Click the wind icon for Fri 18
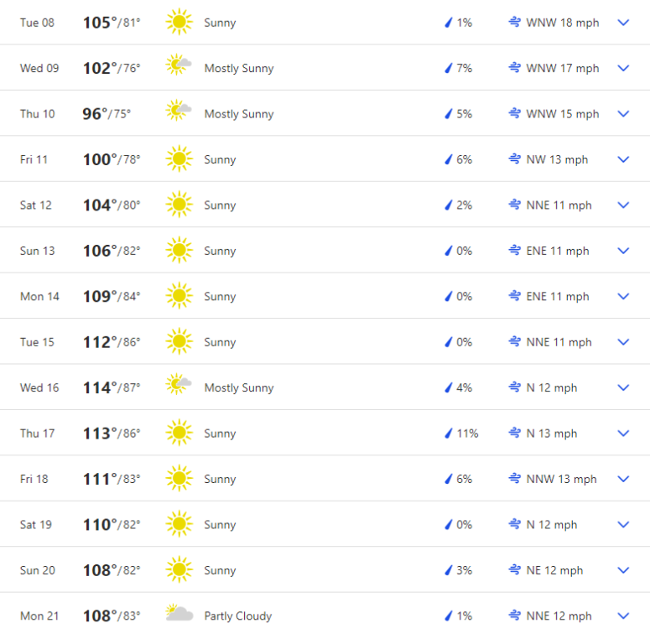The height and width of the screenshot is (644, 650). click(515, 479)
